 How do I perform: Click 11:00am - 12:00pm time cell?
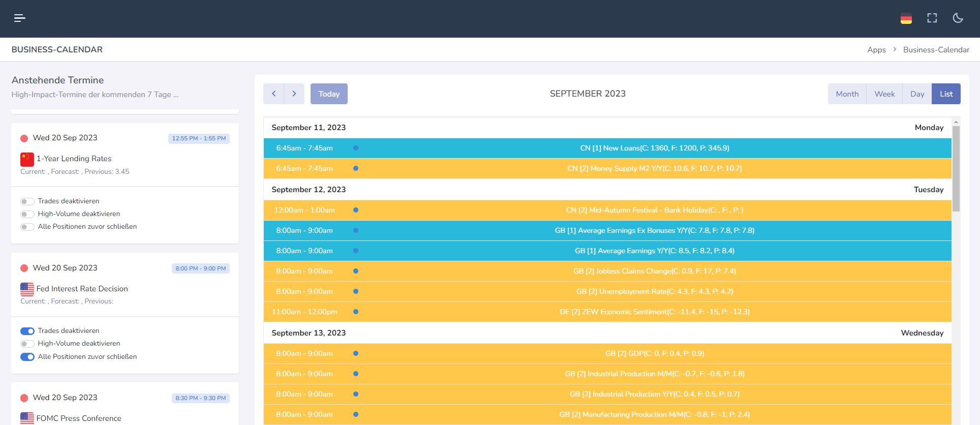click(304, 312)
